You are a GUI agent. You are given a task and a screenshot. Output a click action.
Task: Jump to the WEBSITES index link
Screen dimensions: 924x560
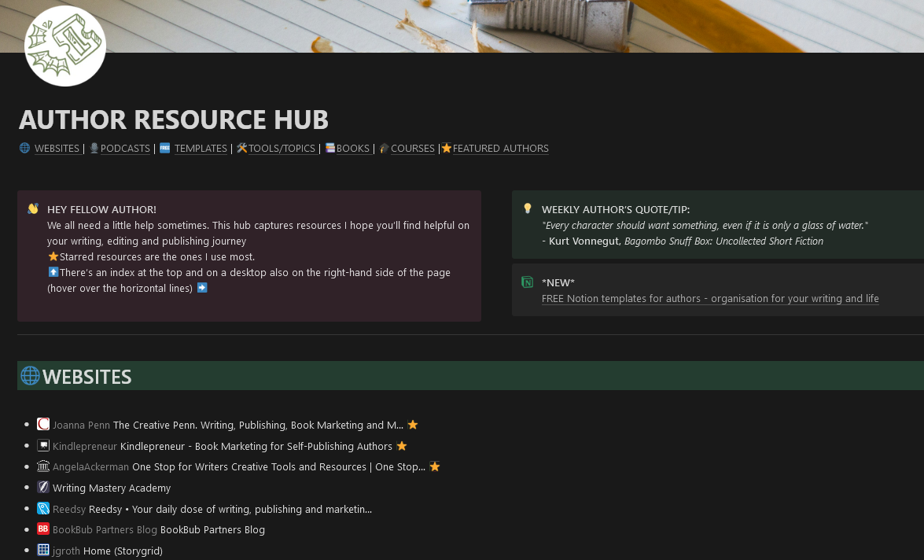57,149
